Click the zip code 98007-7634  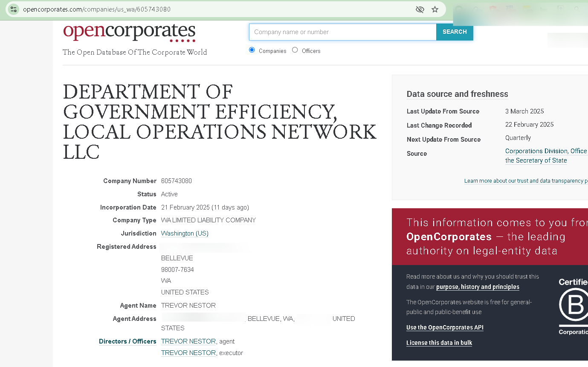coord(177,270)
